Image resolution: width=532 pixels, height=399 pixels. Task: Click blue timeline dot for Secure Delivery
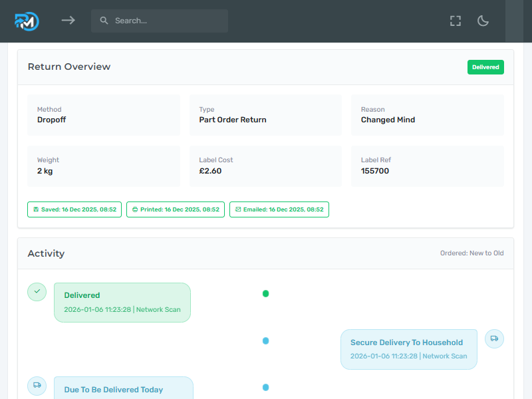266,340
